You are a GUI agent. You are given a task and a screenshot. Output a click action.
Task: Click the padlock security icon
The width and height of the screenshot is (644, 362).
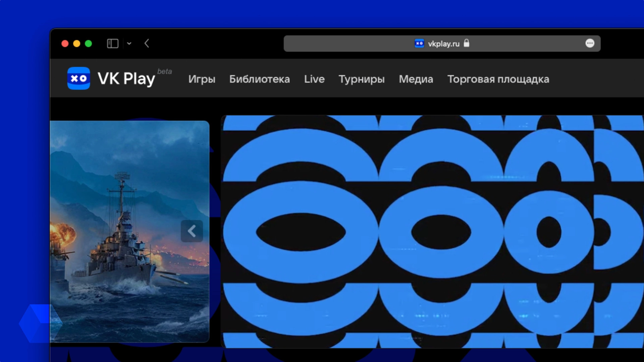[467, 43]
